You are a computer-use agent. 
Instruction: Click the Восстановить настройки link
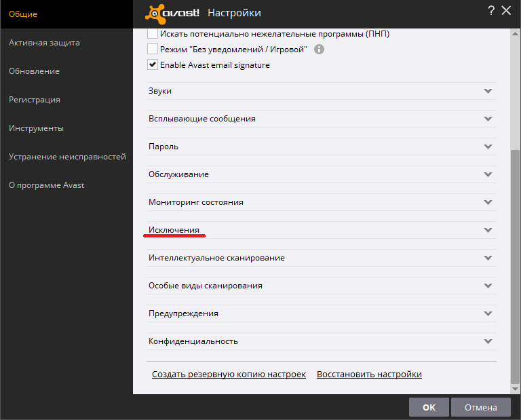369,375
